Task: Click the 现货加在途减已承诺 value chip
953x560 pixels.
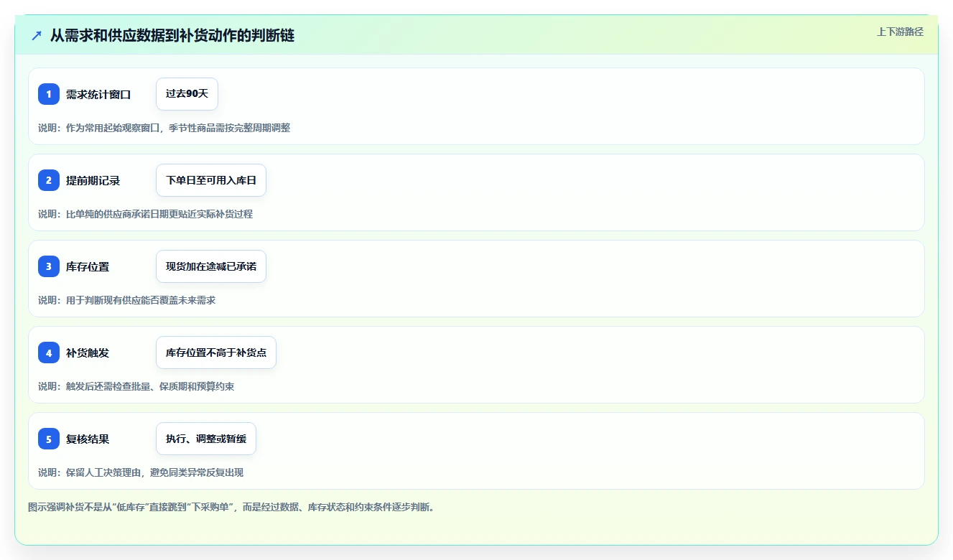Action: click(211, 266)
